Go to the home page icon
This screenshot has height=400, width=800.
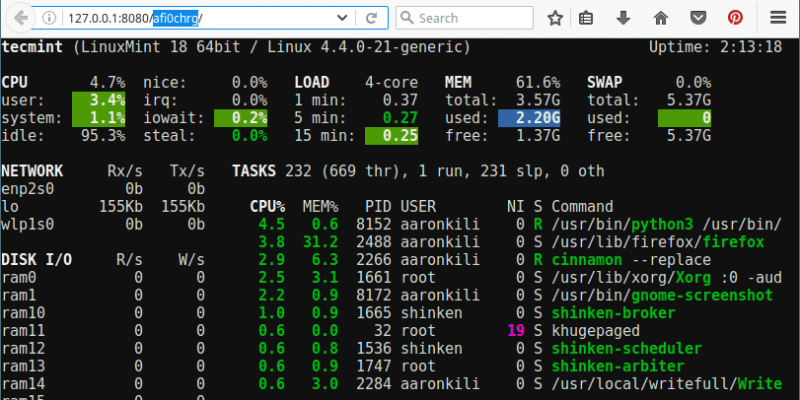coord(661,18)
